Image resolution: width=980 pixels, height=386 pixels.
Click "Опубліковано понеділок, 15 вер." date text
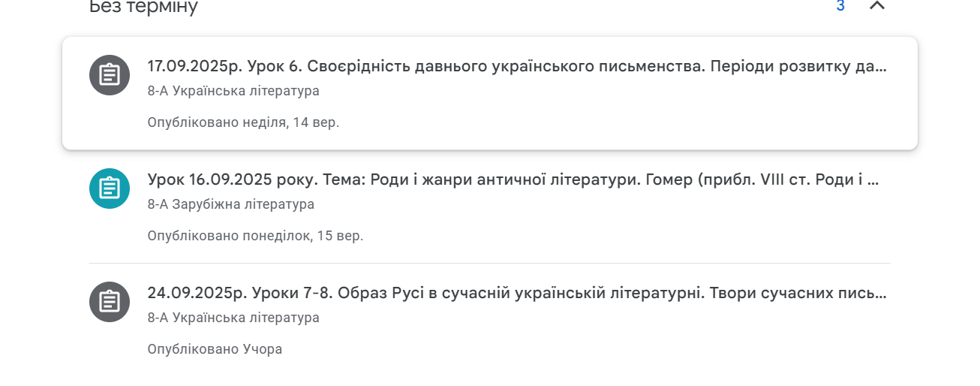tap(255, 236)
